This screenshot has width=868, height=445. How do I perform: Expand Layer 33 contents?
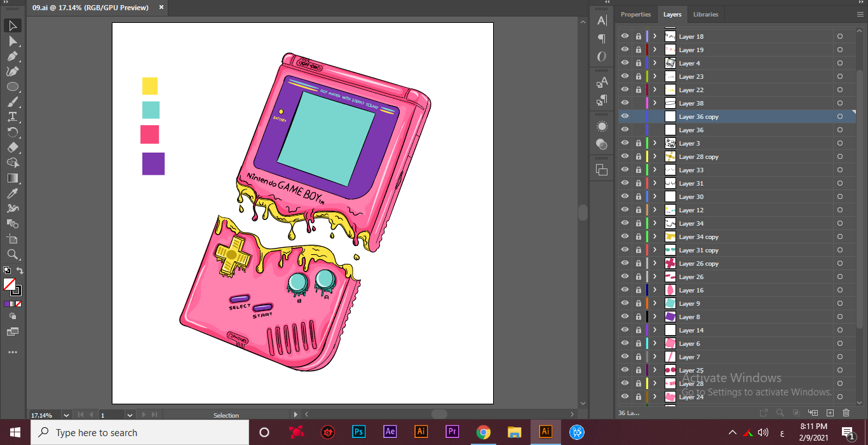[654, 170]
